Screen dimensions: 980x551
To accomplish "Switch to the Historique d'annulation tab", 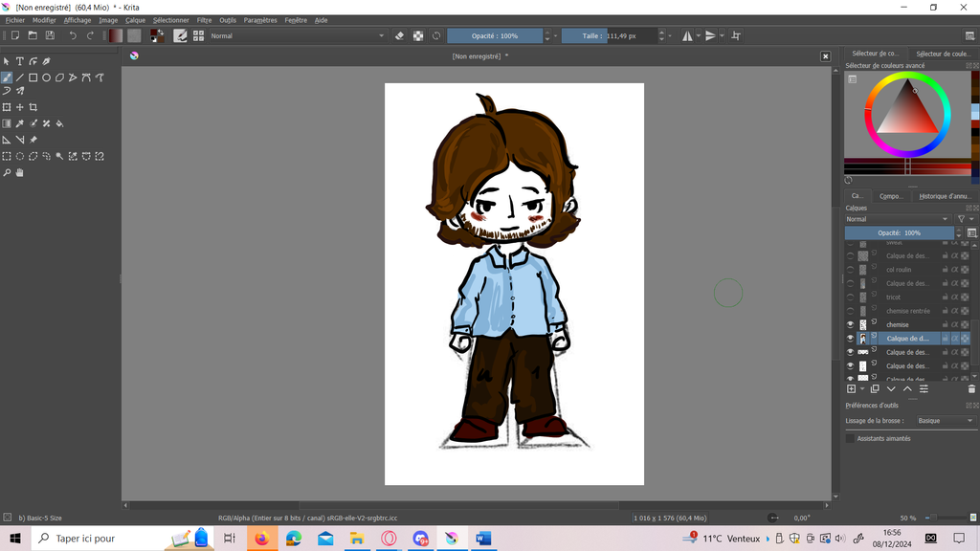I will (946, 196).
